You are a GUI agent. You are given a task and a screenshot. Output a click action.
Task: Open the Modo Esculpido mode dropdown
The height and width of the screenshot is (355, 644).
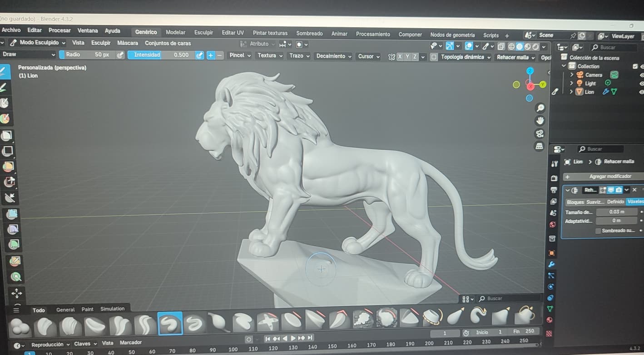(x=38, y=43)
